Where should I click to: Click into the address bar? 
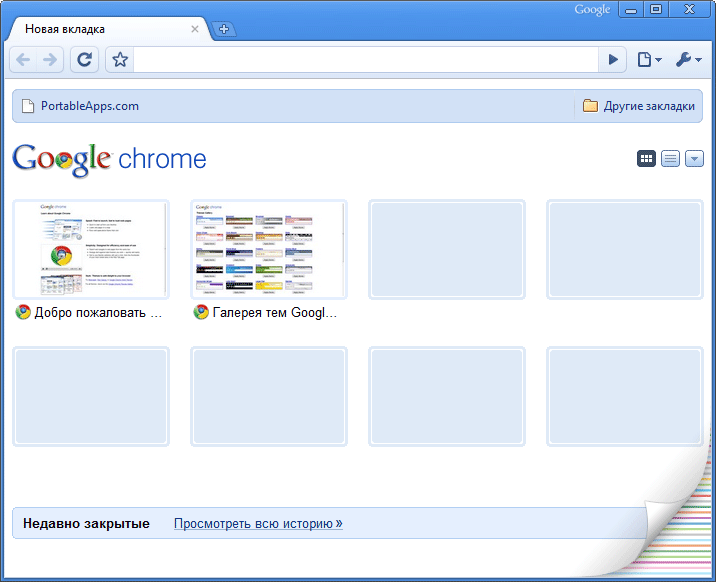(x=366, y=59)
